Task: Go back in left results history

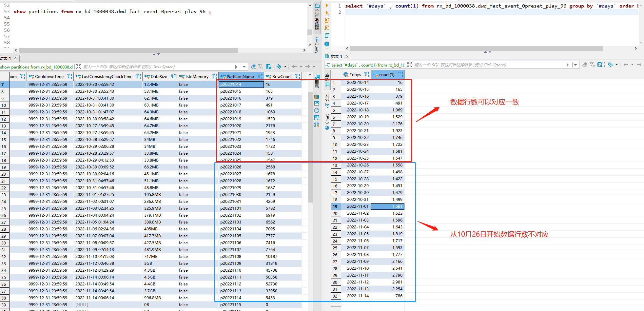Action: tap(295, 67)
